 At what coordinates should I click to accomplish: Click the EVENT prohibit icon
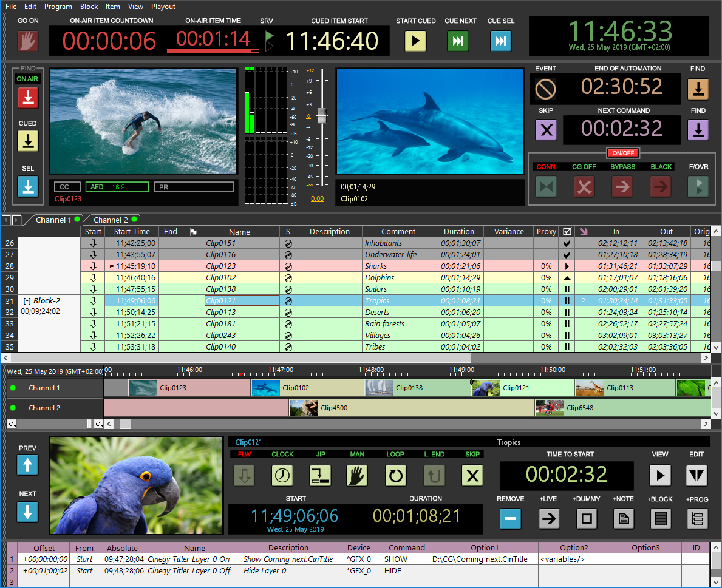coord(546,89)
